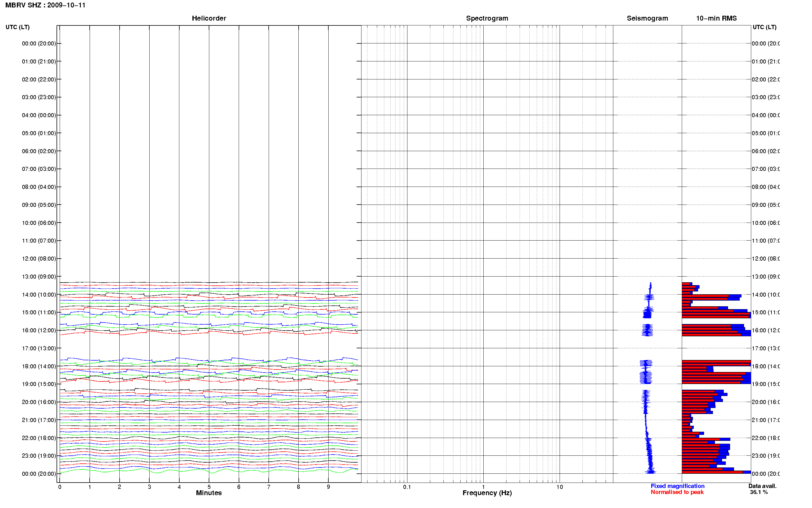Screen dimensions: 812x508
Task: Click the right-side 17:00 time label
Action: pos(766,348)
